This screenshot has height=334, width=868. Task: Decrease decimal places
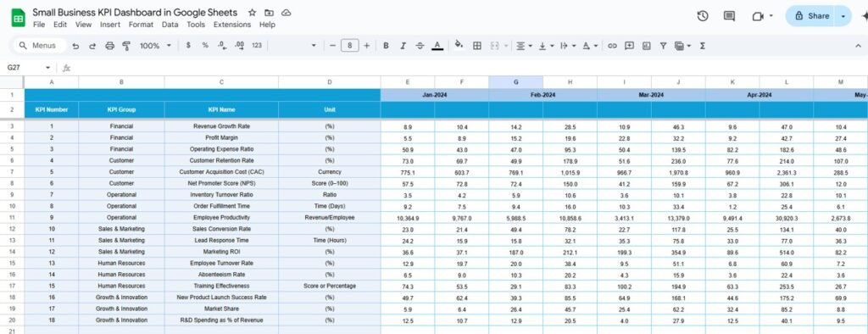(x=222, y=46)
